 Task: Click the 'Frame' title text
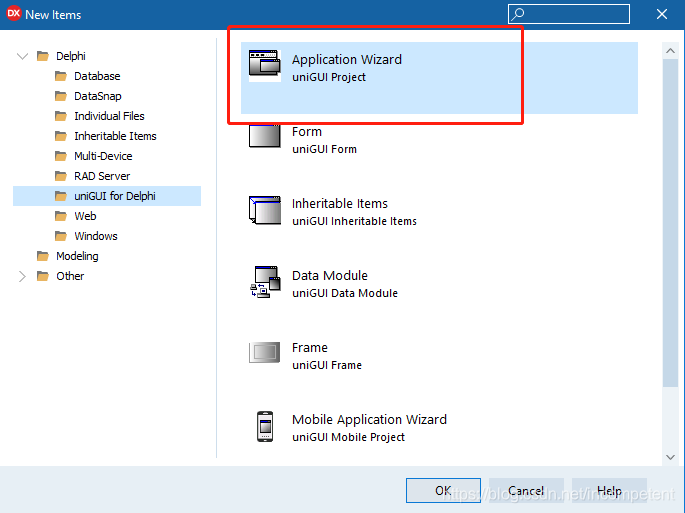click(310, 348)
